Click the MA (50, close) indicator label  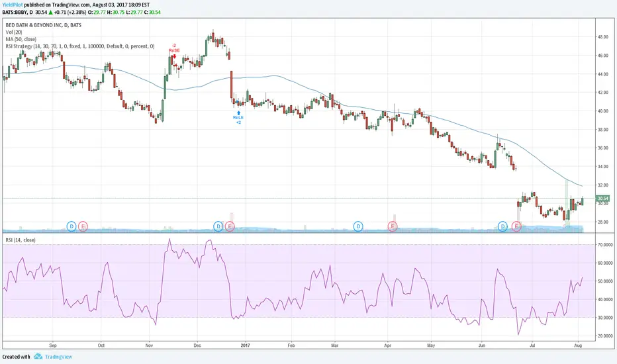(21, 39)
